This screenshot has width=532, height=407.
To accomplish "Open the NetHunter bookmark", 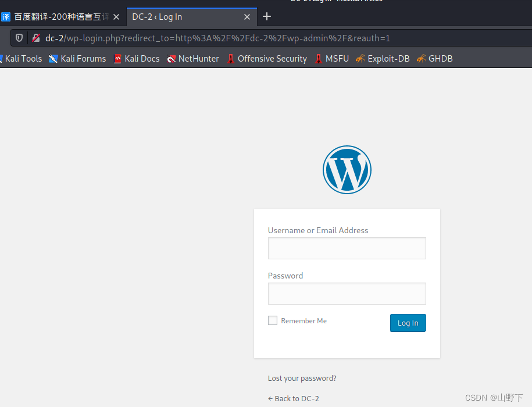I will [x=192, y=59].
